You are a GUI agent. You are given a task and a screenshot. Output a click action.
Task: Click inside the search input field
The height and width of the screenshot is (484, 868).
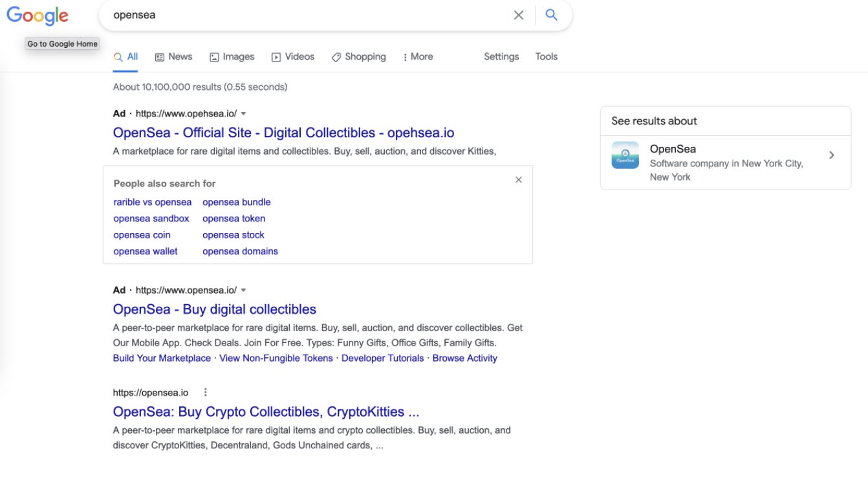291,15
